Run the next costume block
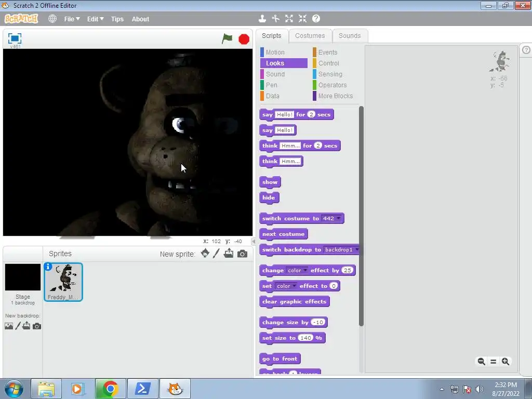The width and height of the screenshot is (532, 399). click(x=283, y=234)
